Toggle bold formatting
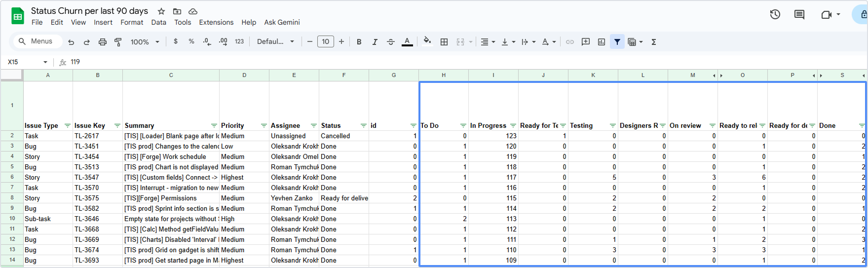This screenshot has width=868, height=268. (359, 42)
